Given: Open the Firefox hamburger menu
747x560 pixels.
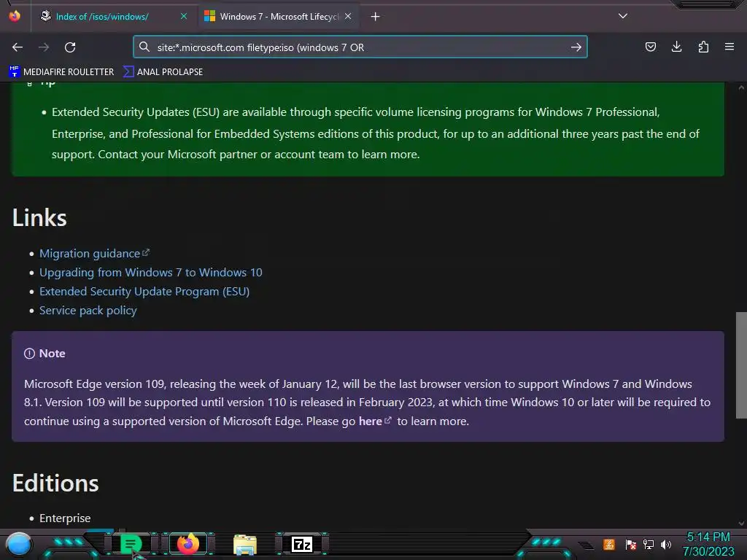Looking at the screenshot, I should coord(729,47).
